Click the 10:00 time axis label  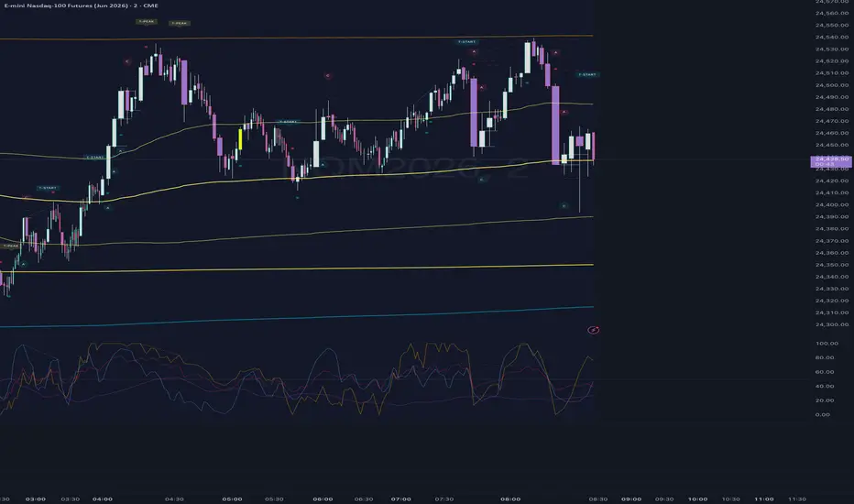click(x=697, y=499)
